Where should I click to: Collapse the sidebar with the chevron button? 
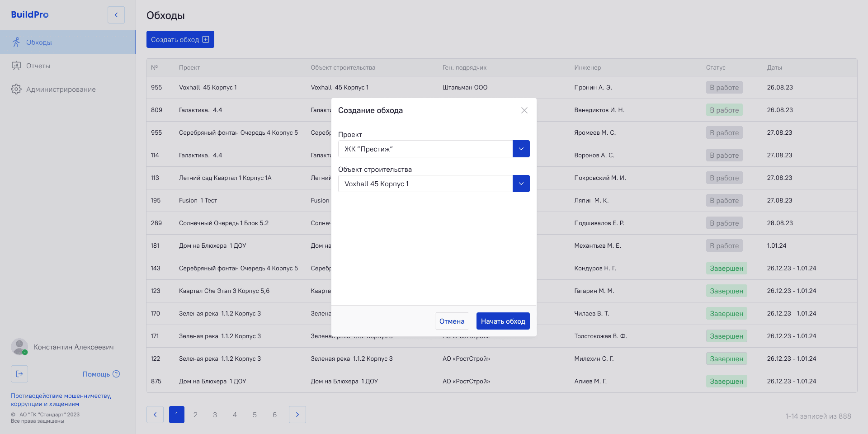tap(116, 15)
